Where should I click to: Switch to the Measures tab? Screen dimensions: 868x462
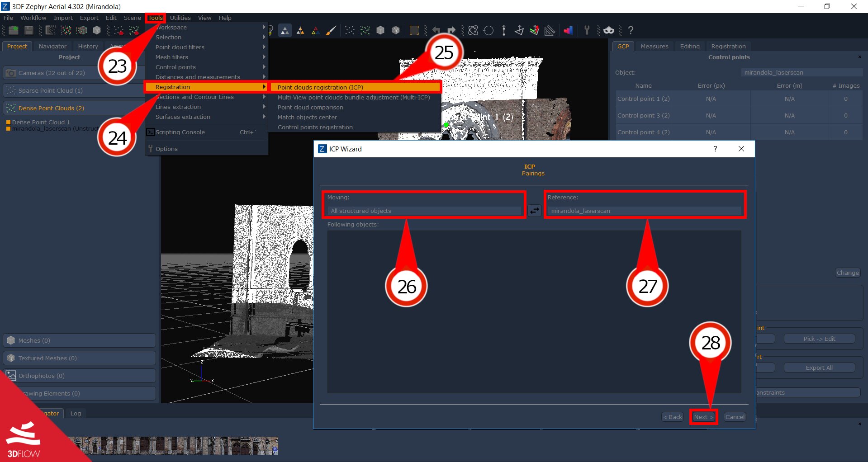[x=654, y=46]
